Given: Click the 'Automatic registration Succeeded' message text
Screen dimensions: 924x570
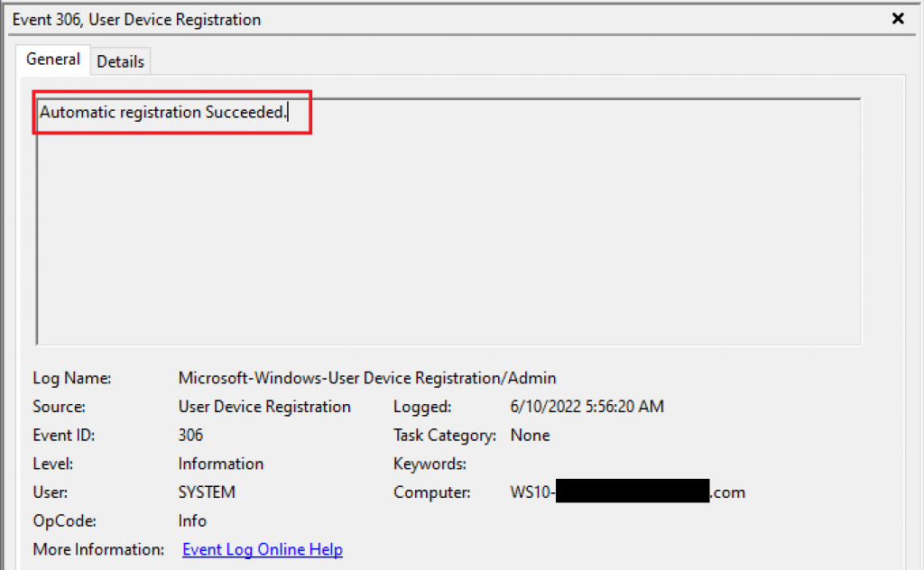Looking at the screenshot, I should pos(162,112).
